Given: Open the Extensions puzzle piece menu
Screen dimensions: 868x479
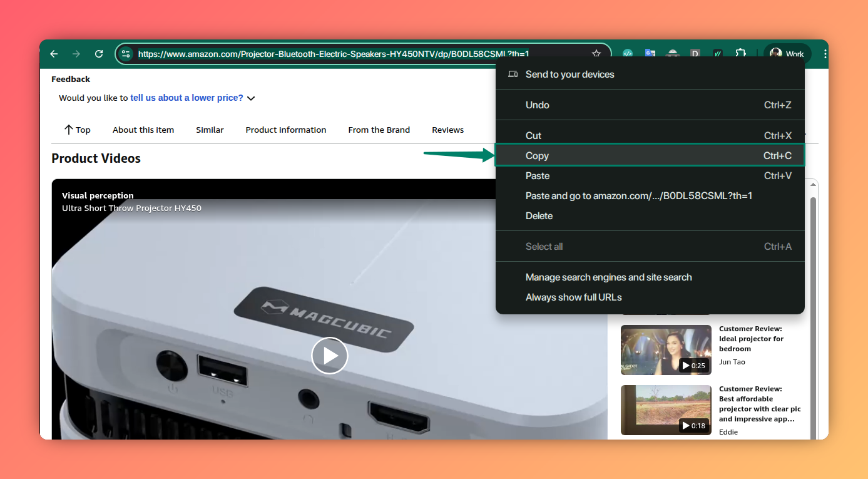Looking at the screenshot, I should click(740, 54).
